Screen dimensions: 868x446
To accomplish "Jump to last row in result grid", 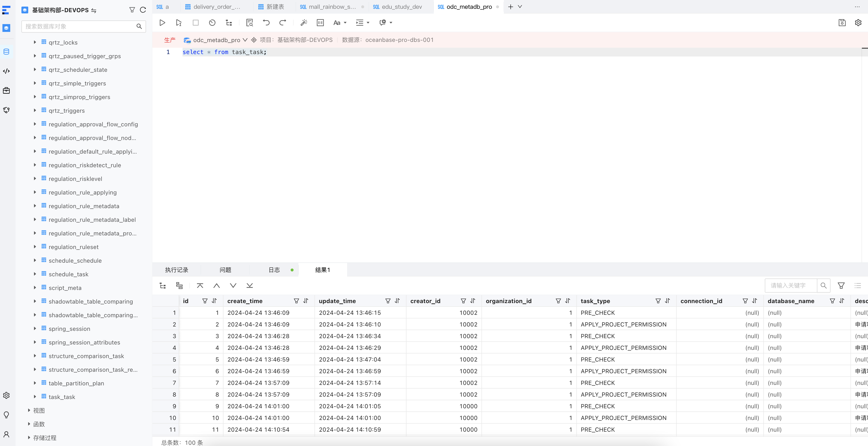I will (250, 285).
